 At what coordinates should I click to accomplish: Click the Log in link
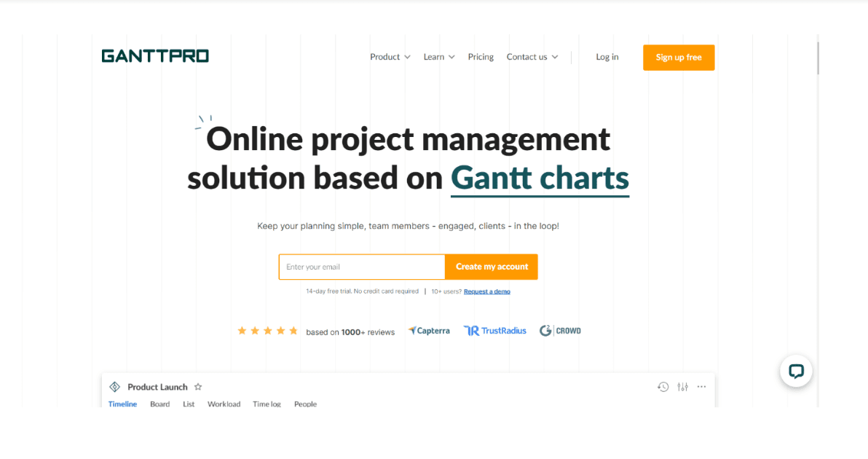point(607,57)
